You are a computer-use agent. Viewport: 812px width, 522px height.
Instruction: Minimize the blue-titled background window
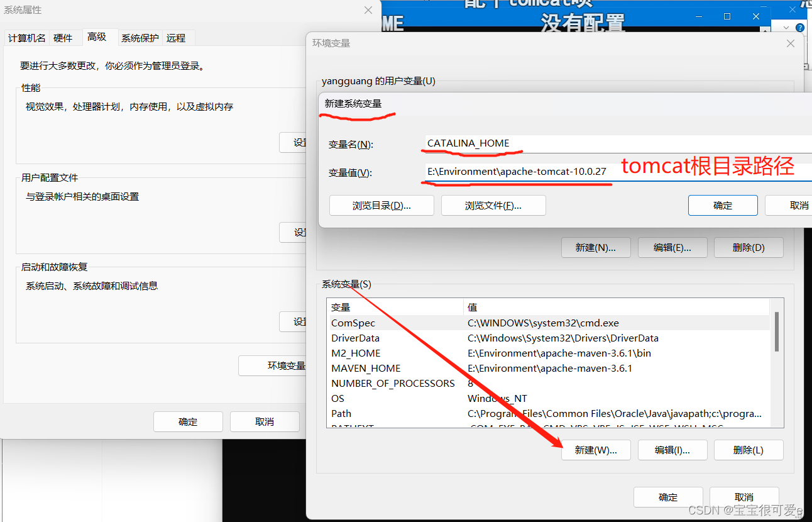pyautogui.click(x=698, y=16)
